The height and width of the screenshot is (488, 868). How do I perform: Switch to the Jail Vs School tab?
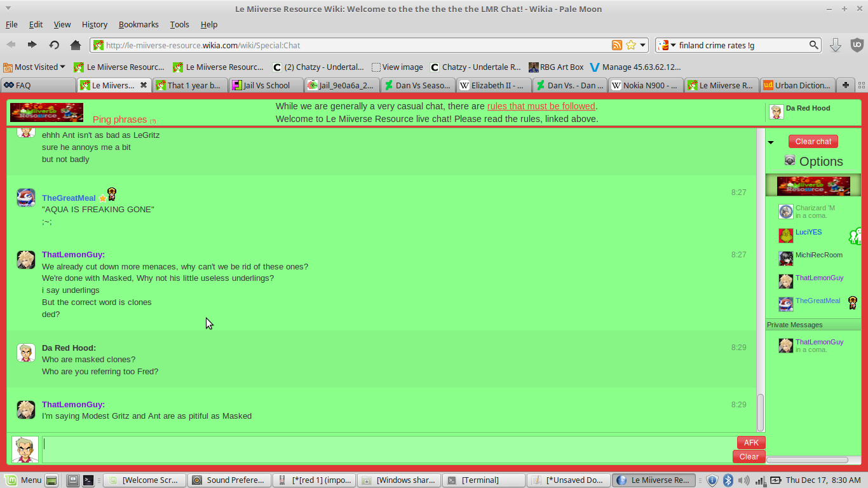266,85
